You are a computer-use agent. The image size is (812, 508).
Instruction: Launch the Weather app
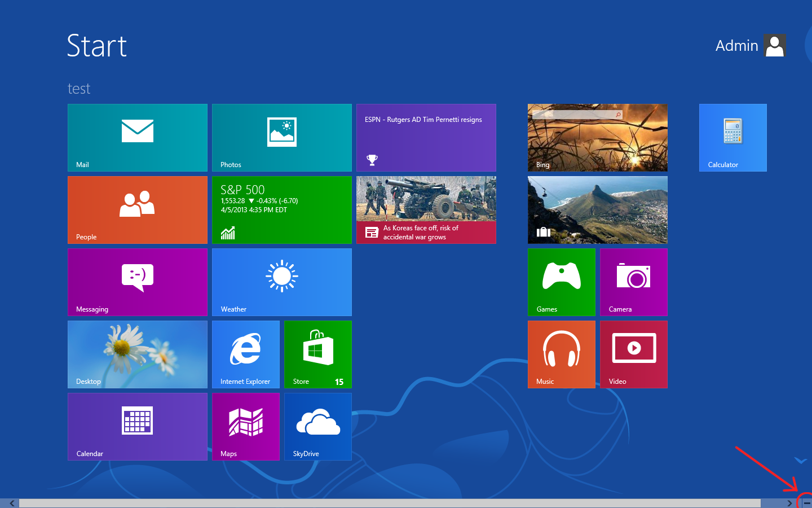tap(281, 282)
